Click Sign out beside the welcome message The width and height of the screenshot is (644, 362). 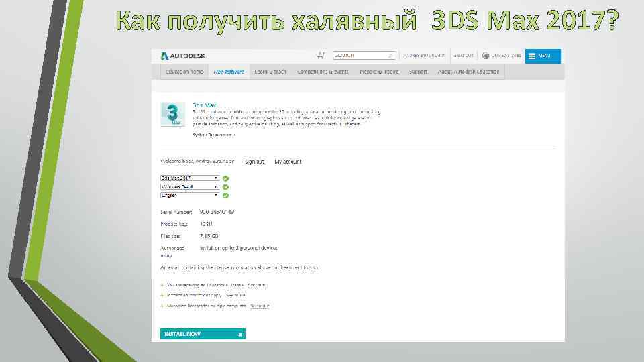point(255,162)
